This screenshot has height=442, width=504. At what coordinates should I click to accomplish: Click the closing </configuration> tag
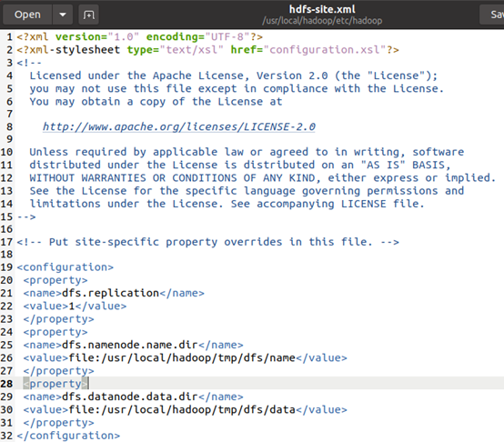[68, 436]
